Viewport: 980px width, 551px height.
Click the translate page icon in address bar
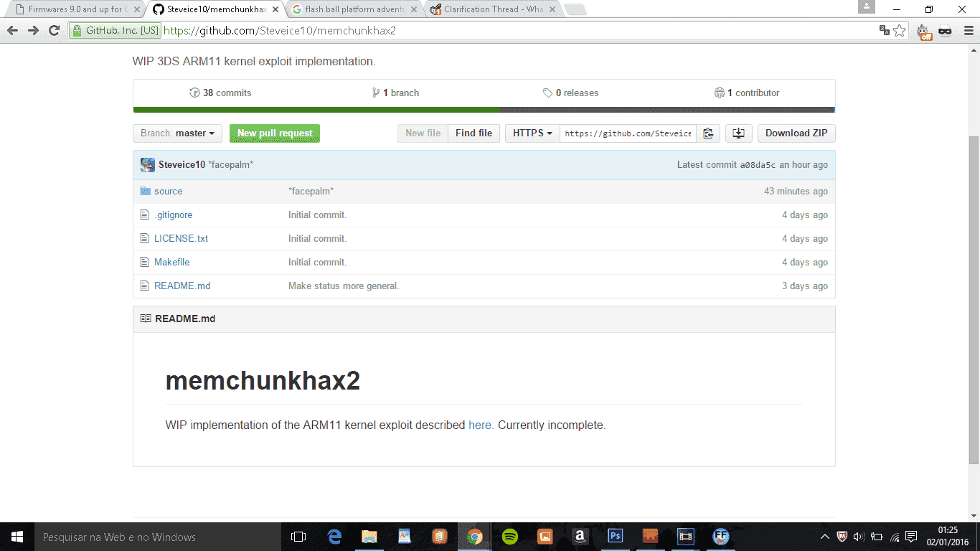(885, 31)
